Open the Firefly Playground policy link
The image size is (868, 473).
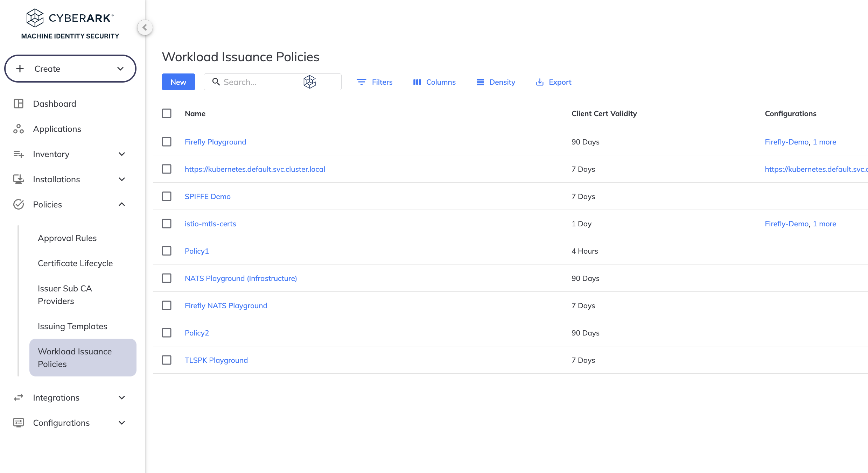[x=216, y=142]
